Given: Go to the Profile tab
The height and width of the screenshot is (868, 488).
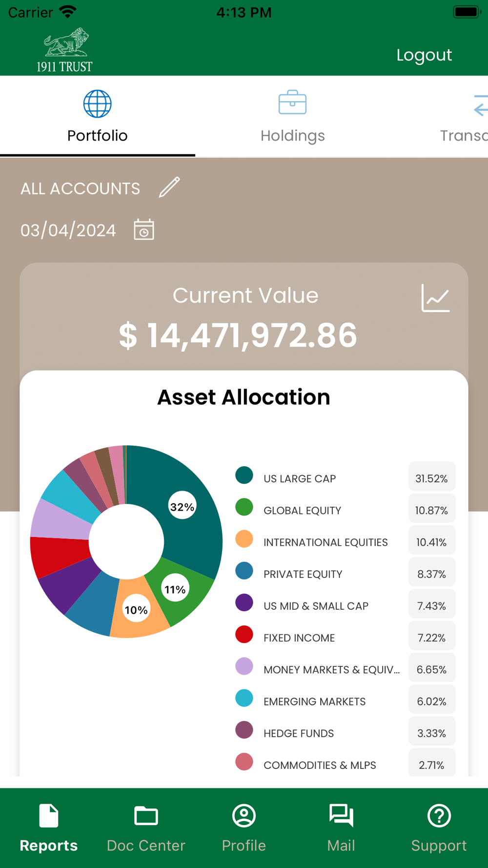Looking at the screenshot, I should (x=244, y=828).
